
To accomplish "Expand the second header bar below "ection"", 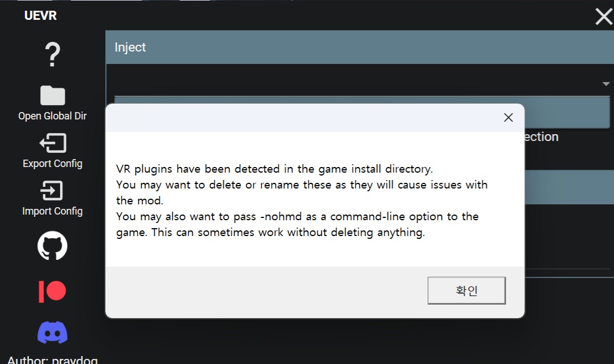I will click(x=569, y=187).
